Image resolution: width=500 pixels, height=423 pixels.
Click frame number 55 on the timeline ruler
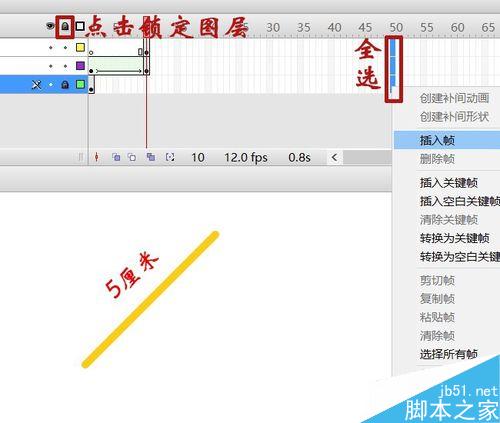pyautogui.click(x=427, y=27)
